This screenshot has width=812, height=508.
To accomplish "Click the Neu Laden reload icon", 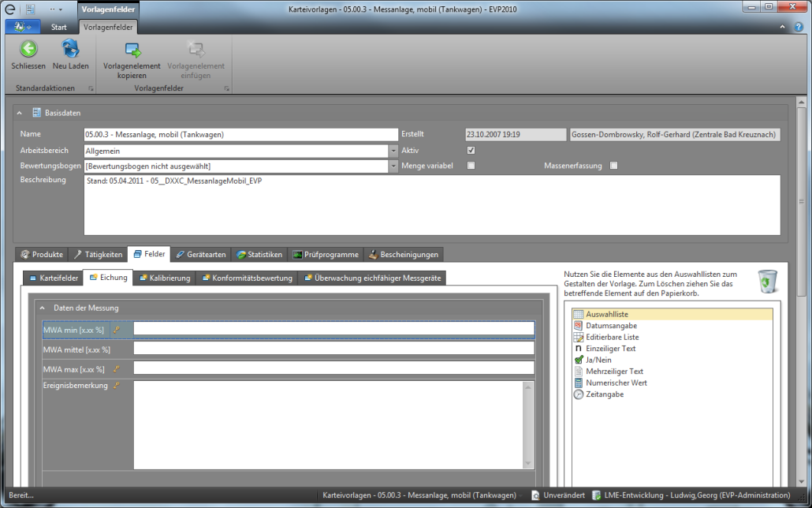I will pyautogui.click(x=70, y=49).
